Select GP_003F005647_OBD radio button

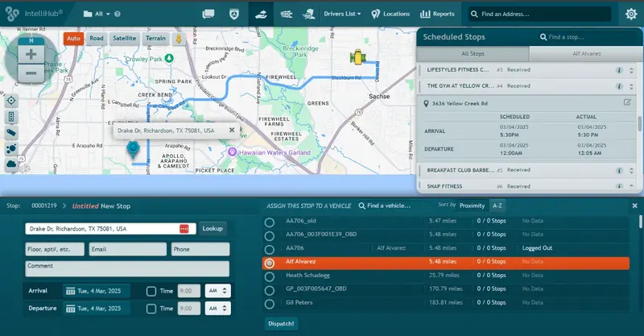270,291
